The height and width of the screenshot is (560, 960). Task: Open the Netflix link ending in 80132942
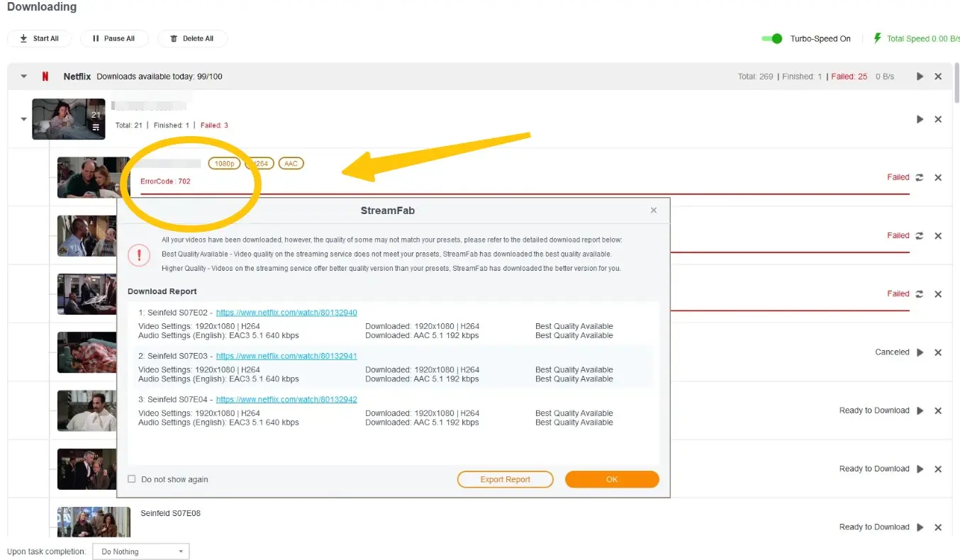coord(286,399)
